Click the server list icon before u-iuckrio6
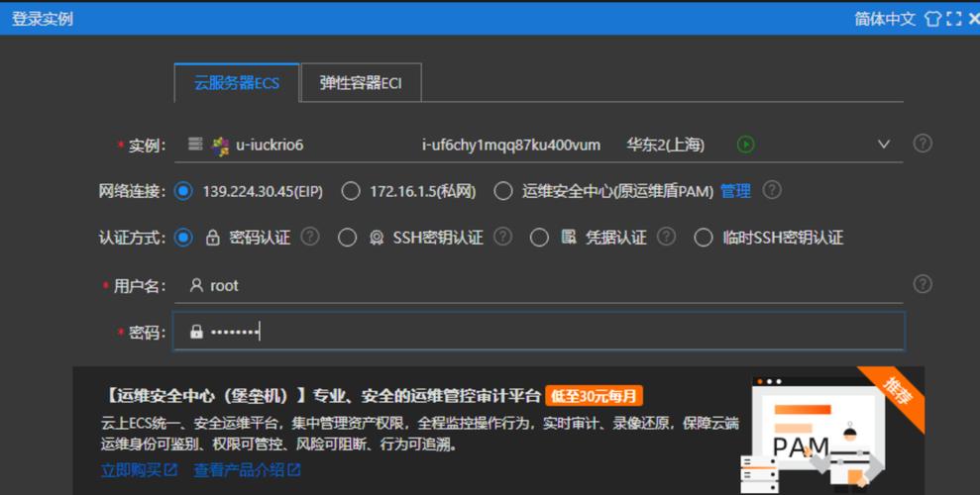Screen dimensions: 980x495 (x=195, y=145)
